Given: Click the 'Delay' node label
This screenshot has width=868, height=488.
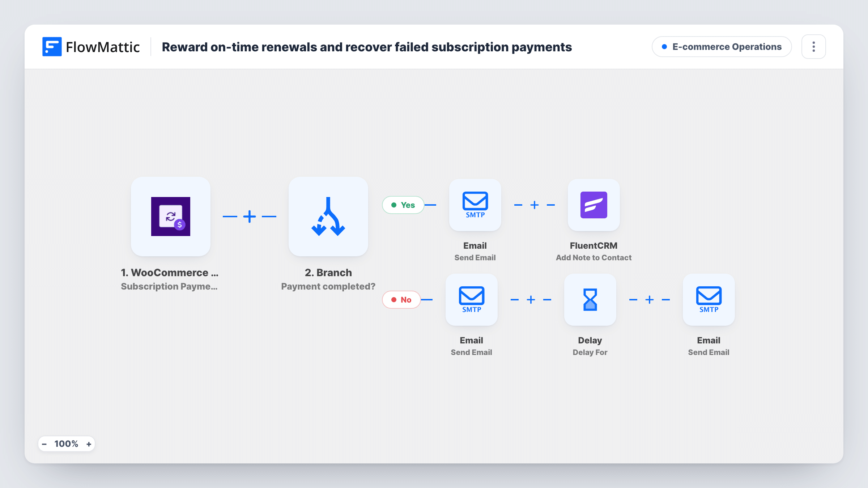Looking at the screenshot, I should pos(590,340).
